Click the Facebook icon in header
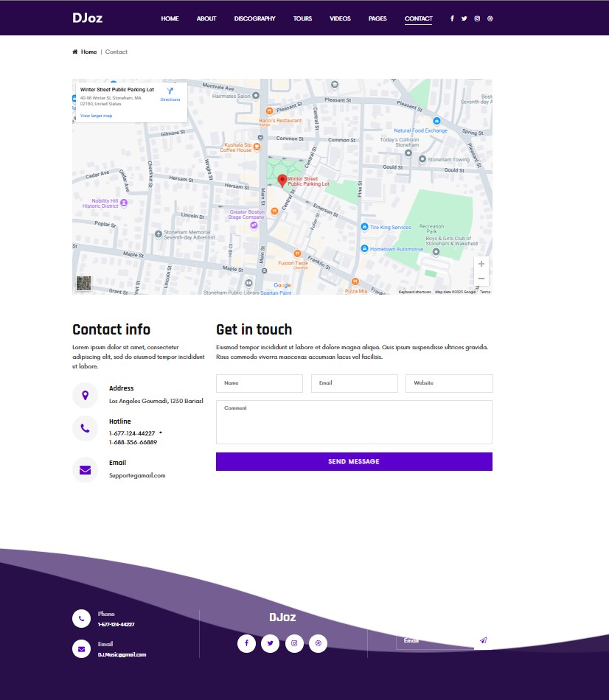This screenshot has height=700, width=609. pyautogui.click(x=452, y=18)
